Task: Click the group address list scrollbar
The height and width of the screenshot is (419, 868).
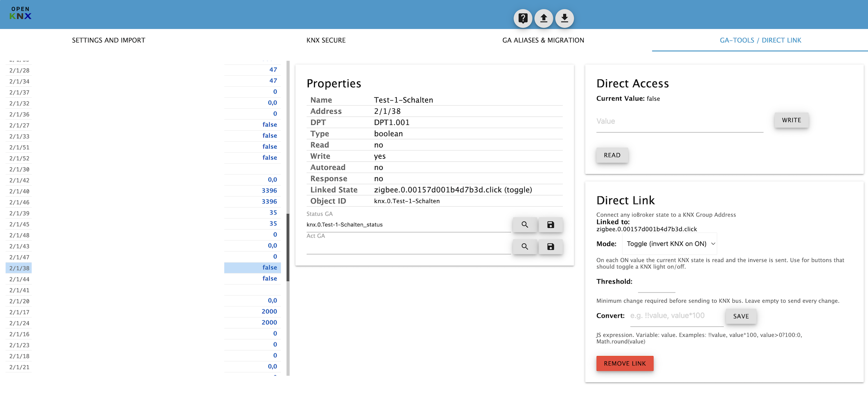Action: click(x=288, y=248)
